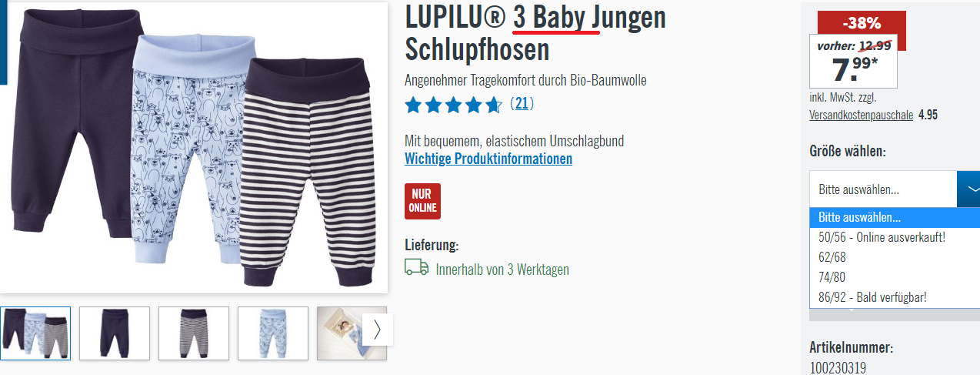This screenshot has height=375, width=980.
Task: Click the delivery truck icon
Action: 416,267
